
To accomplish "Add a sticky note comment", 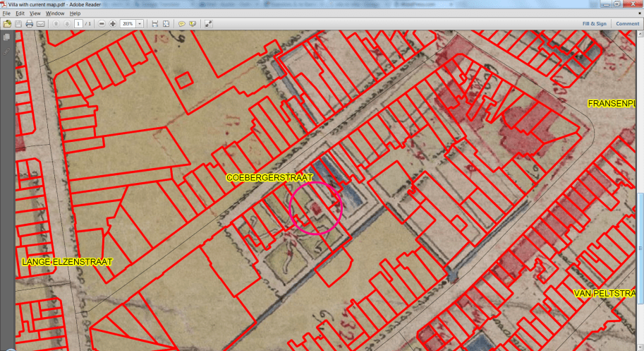I will (181, 23).
